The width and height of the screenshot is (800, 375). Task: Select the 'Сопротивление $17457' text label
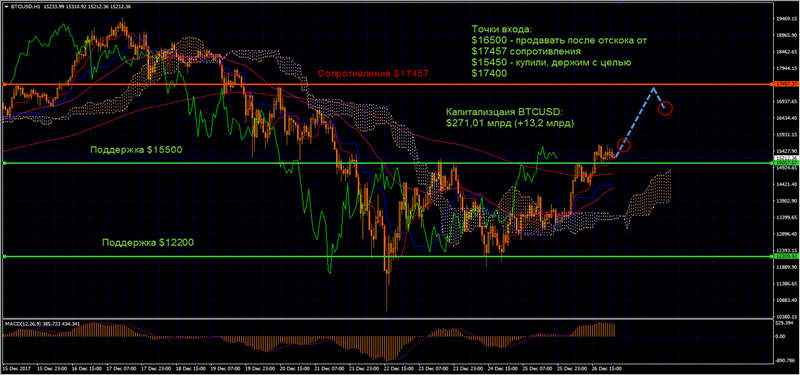tap(373, 74)
